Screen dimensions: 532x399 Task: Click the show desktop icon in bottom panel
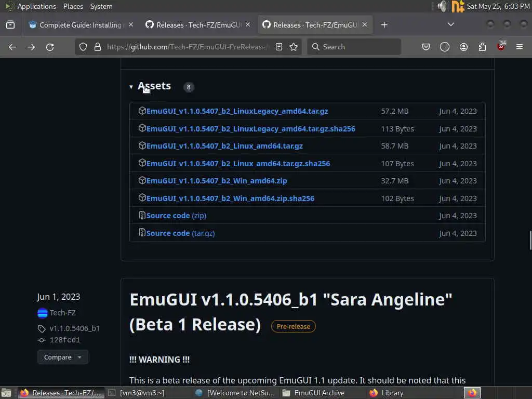(6, 393)
